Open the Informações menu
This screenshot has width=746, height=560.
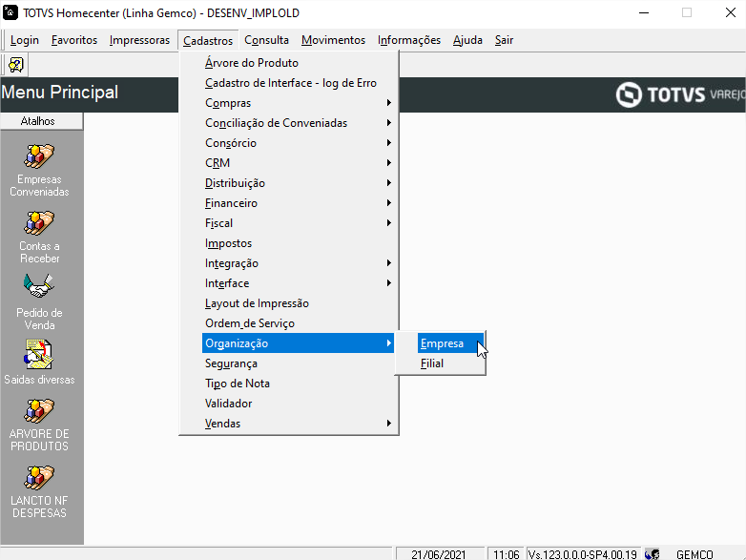pos(409,40)
